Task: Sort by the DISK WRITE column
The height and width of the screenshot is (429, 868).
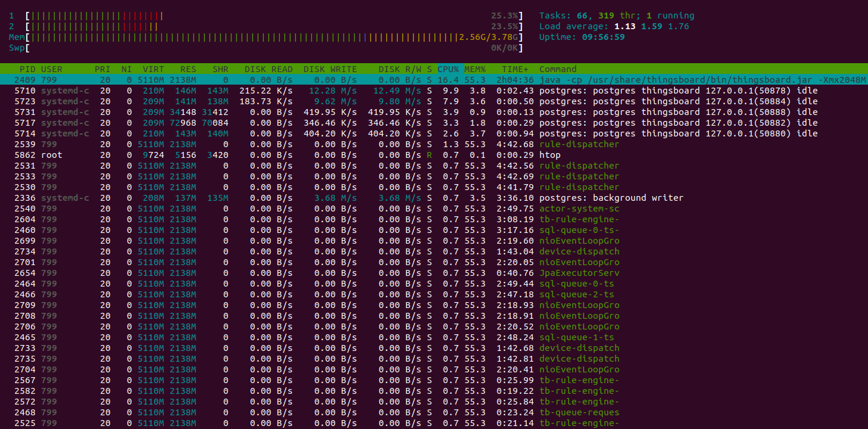Action: coord(330,69)
